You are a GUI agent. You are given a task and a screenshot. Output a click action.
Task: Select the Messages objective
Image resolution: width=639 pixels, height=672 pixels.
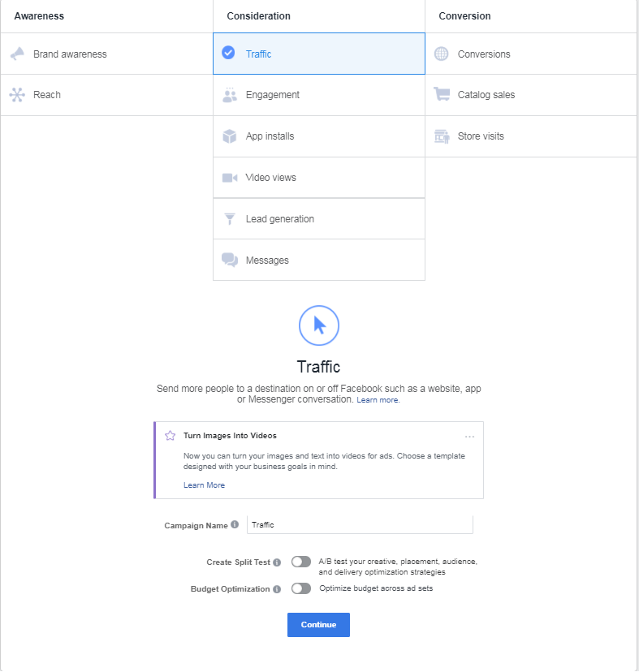(319, 260)
